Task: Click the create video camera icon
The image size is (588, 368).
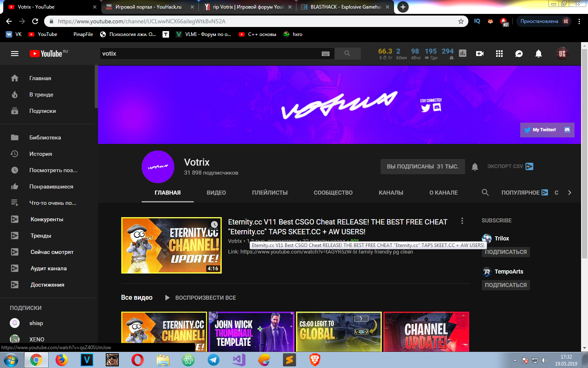Action: pyautogui.click(x=480, y=54)
